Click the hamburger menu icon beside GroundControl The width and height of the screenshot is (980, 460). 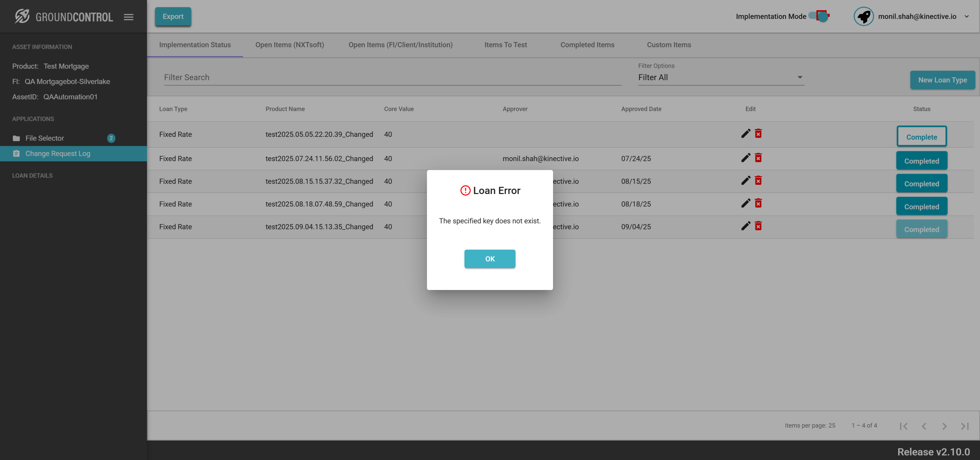pos(129,17)
